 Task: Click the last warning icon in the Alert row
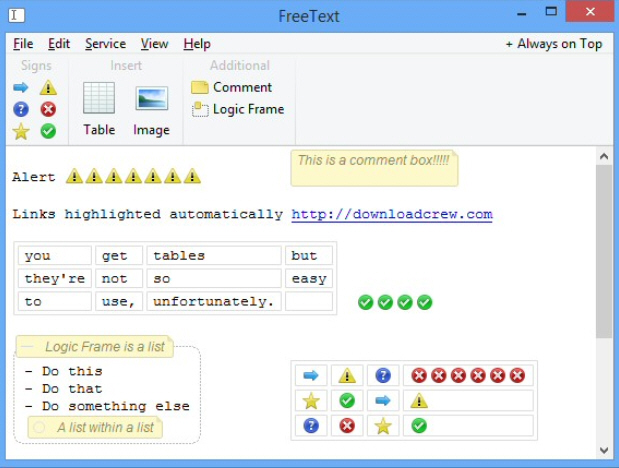[x=192, y=176]
